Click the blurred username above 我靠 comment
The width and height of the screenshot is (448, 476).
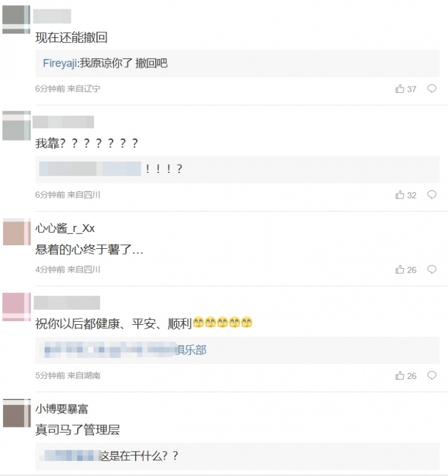63,122
